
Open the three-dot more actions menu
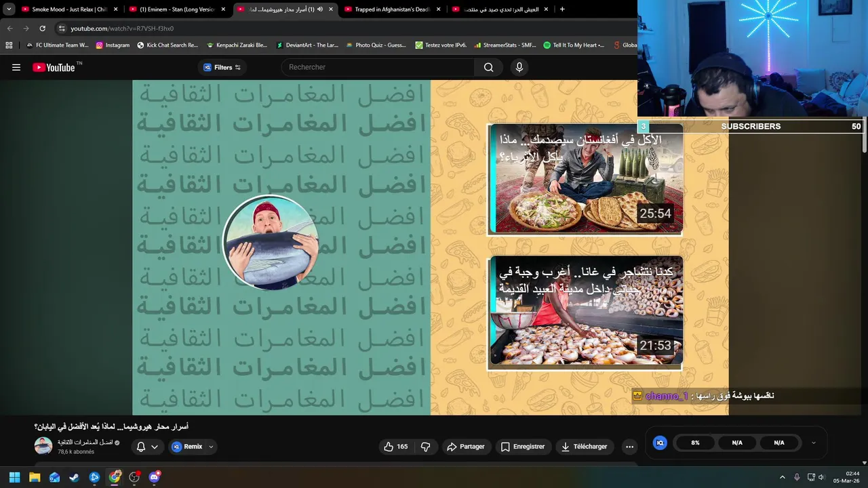pyautogui.click(x=629, y=447)
